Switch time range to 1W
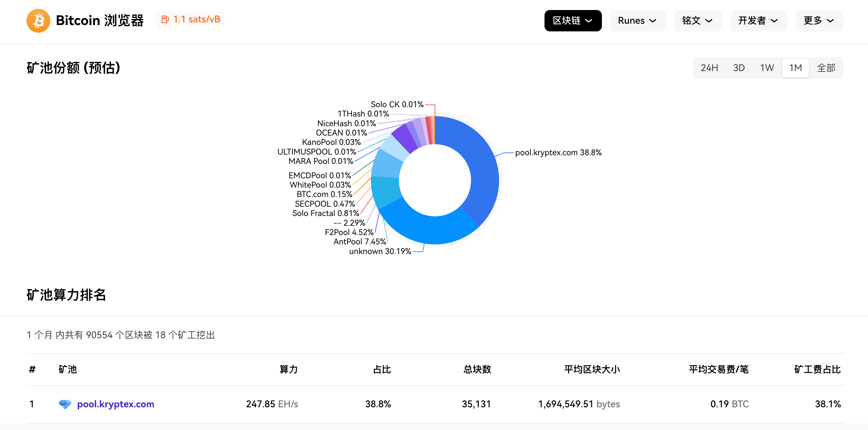This screenshot has height=430, width=868. tap(767, 68)
